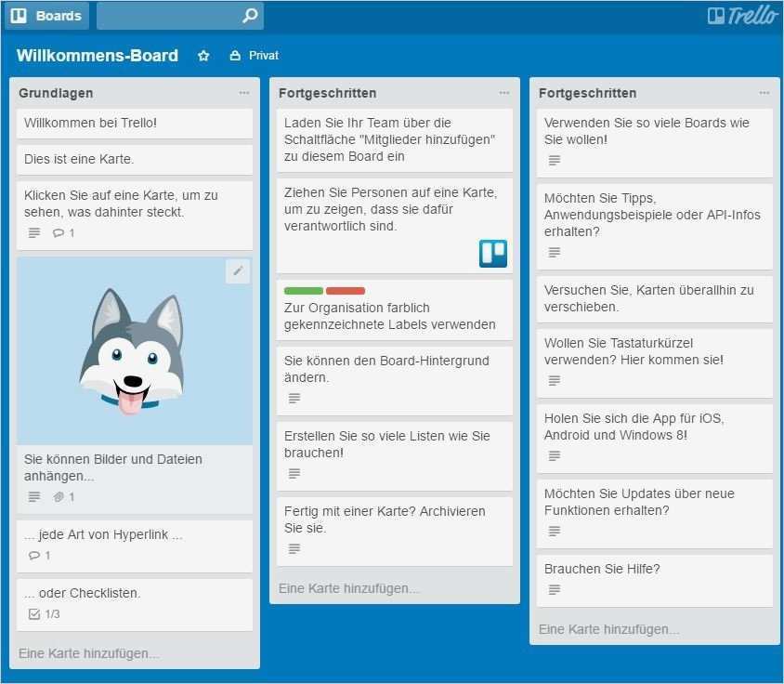
Task: Click description icon on Board-Hintergrund card
Action: [294, 399]
